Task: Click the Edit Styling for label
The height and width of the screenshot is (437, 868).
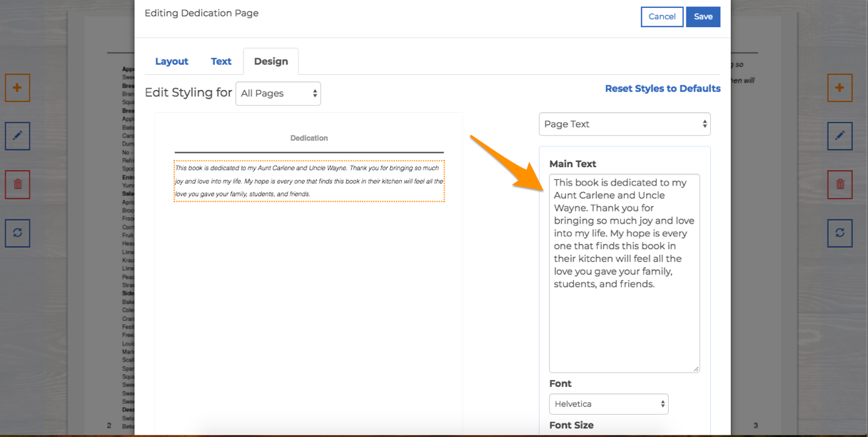Action: (x=188, y=93)
